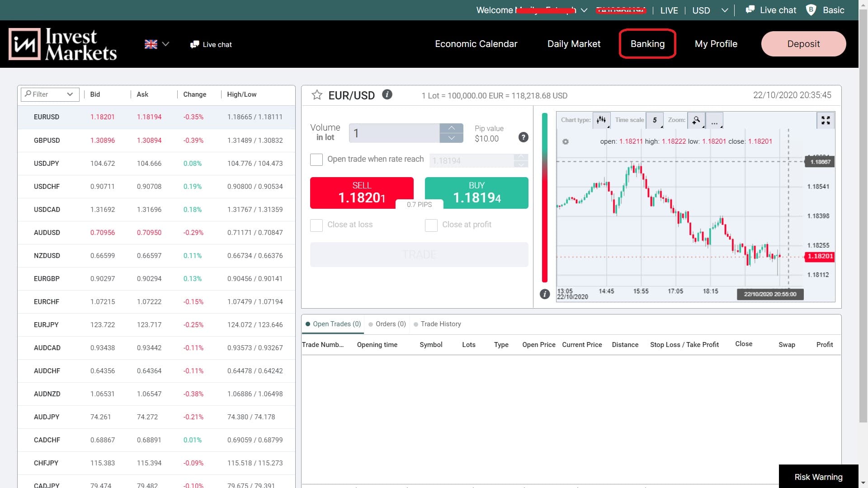Switch to the Trade History tab
Screen dimensions: 868x488
point(441,324)
